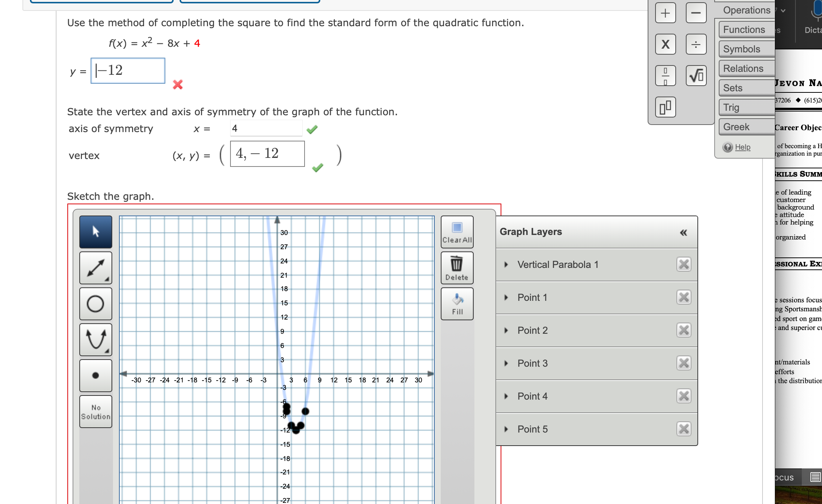This screenshot has height=504, width=822.
Task: Expand the Point 2 layer details
Action: tap(506, 330)
